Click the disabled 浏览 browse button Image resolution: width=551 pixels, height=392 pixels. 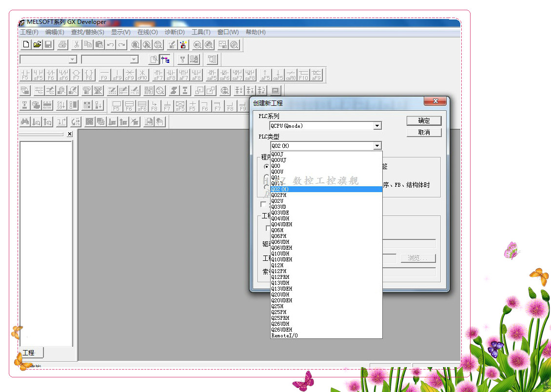pos(418,258)
